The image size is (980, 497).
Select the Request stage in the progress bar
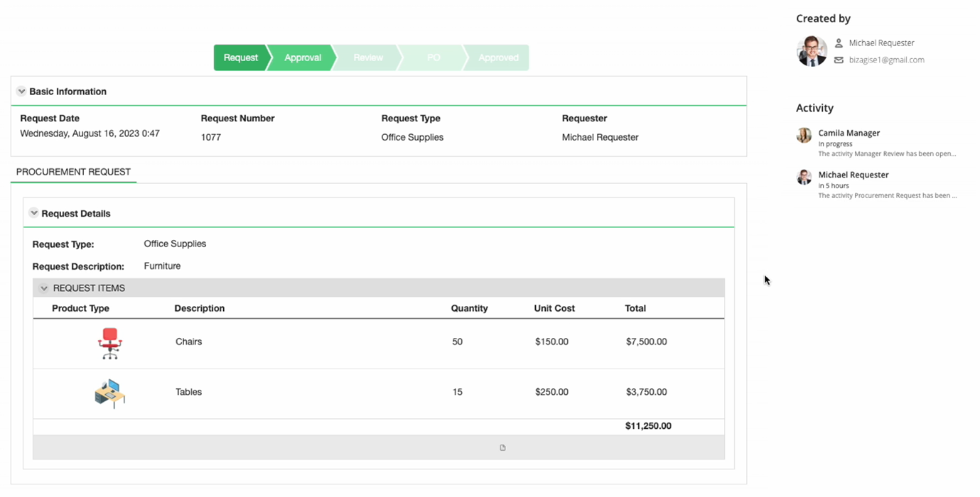point(240,58)
